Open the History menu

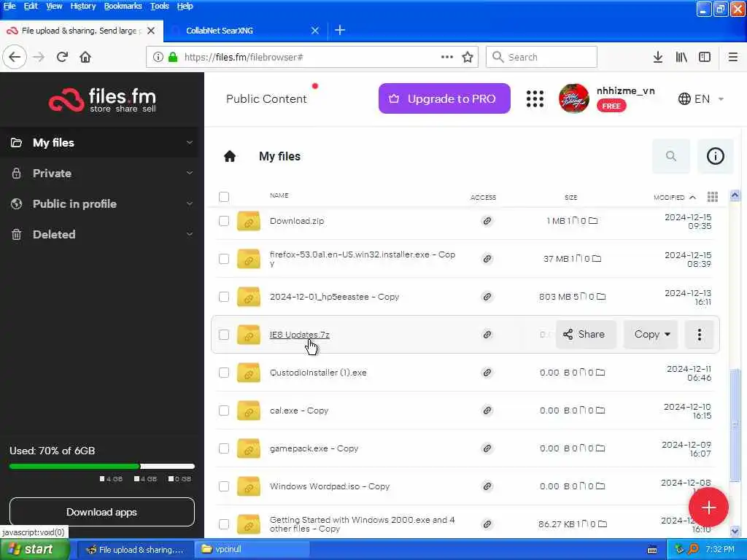point(83,6)
